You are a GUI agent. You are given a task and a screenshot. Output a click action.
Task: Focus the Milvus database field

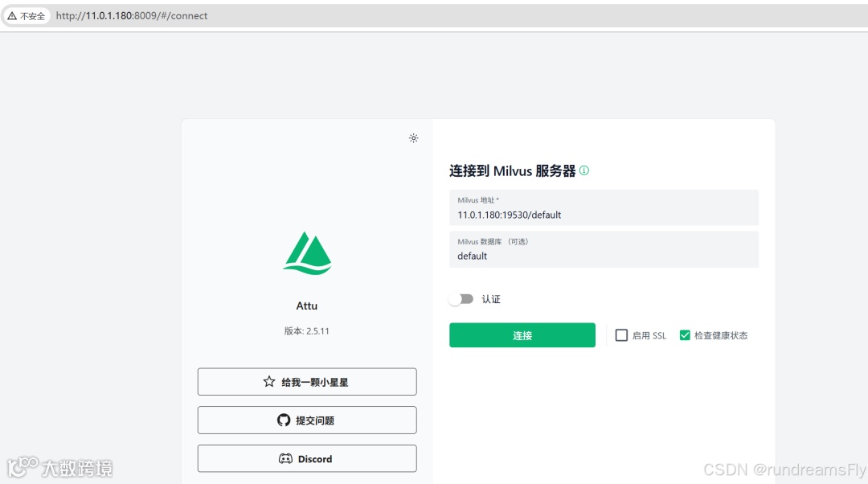[604, 249]
